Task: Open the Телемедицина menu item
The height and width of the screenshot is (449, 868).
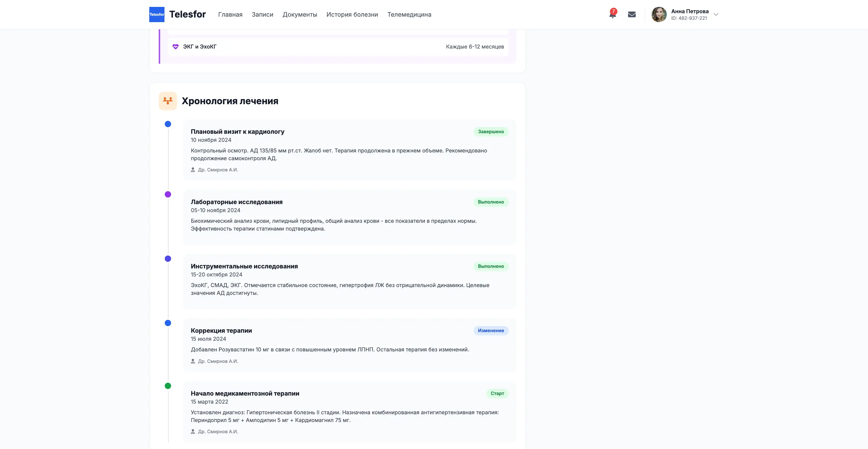Action: pos(409,14)
